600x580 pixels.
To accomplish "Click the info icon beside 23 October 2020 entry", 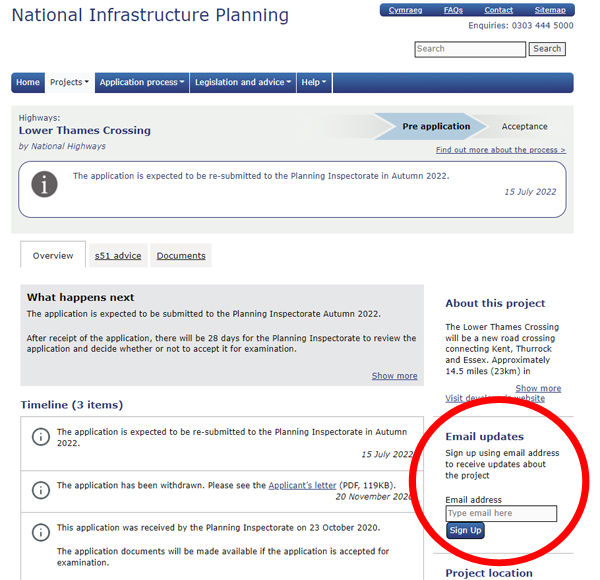I will 41,532.
